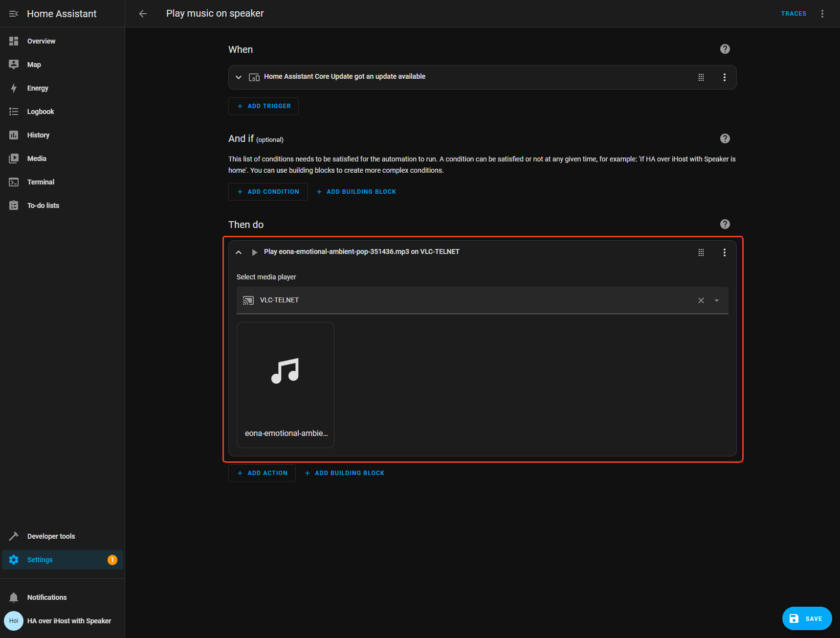Viewport: 840px width, 638px height.
Task: Click the eona-emotional-ambient media thumbnail
Action: point(286,385)
